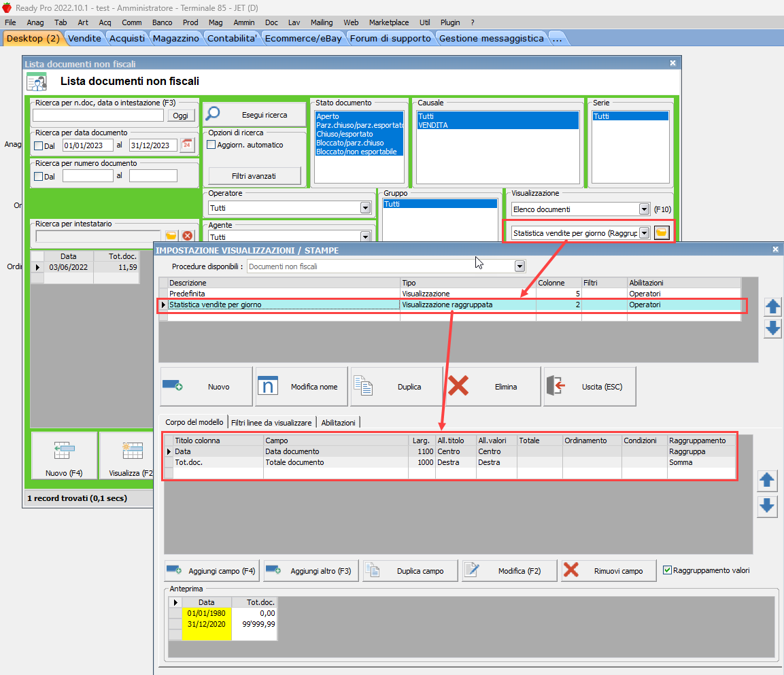Screen dimensions: 784x675
Task: Open the Marketplace menu
Action: point(389,22)
